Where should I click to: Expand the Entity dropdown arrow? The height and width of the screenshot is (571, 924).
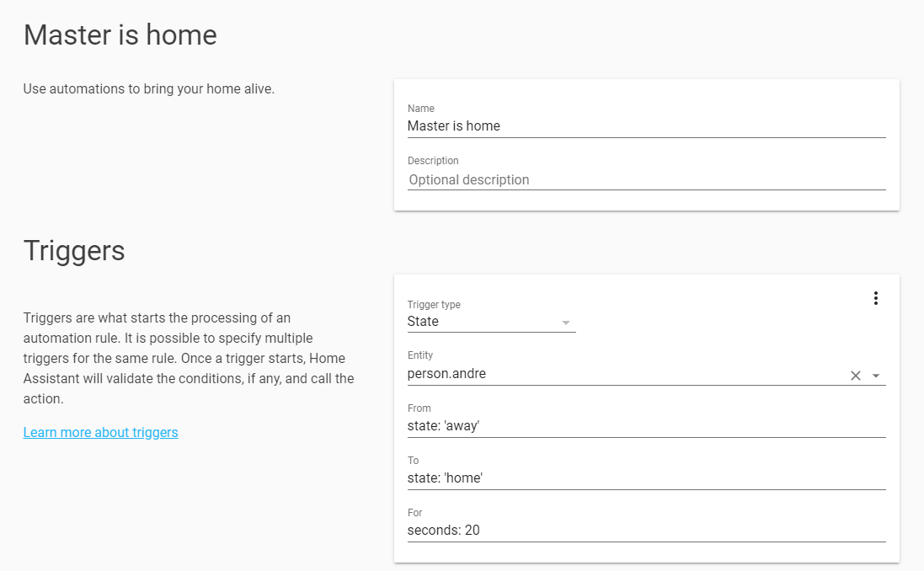click(x=876, y=376)
